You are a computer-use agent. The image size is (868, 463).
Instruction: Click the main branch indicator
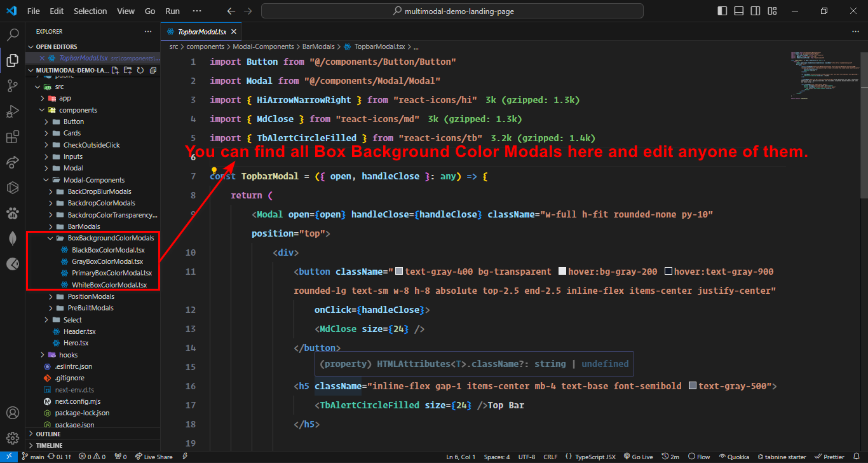point(33,457)
